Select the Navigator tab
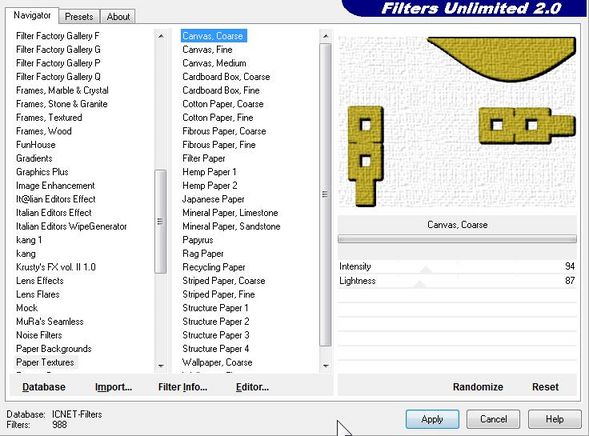 click(x=32, y=15)
